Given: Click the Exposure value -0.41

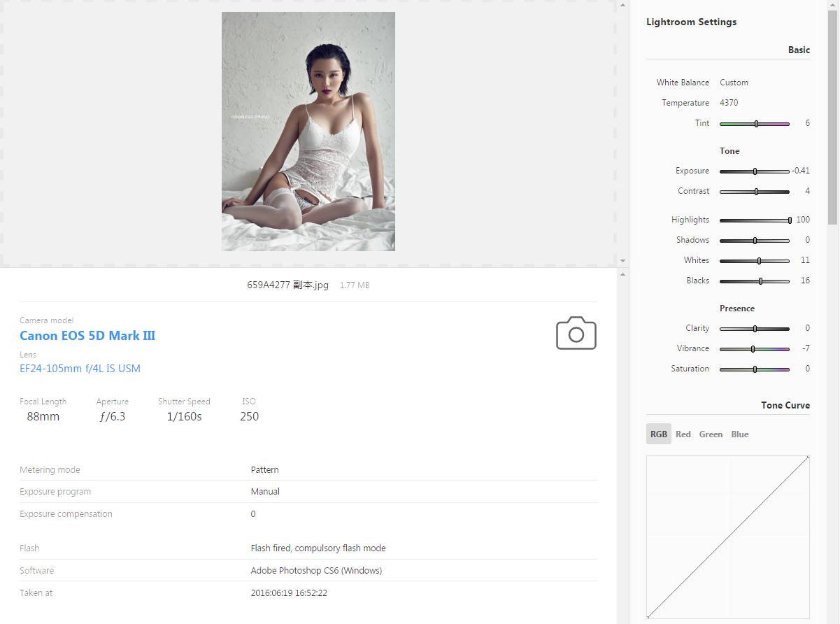Looking at the screenshot, I should (x=802, y=171).
